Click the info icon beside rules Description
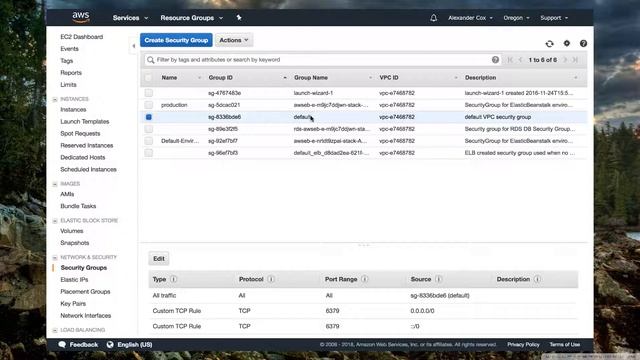This screenshot has width=640, height=360. (537, 279)
